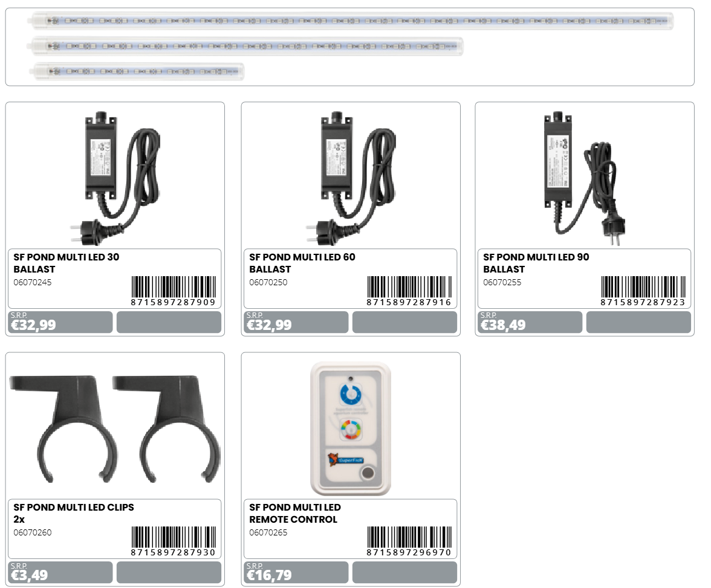Screen dimensions: 711x588
Task: Click the barcode graphic of LED 30 ballast
Action: tap(174, 287)
